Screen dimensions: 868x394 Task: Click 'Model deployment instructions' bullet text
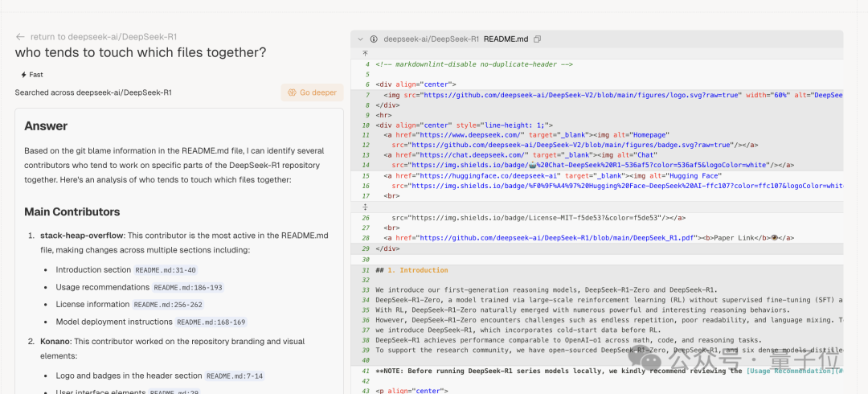pyautogui.click(x=114, y=322)
